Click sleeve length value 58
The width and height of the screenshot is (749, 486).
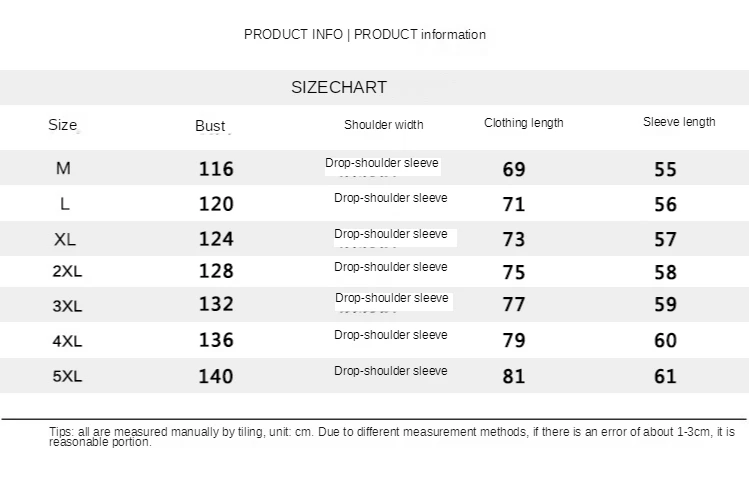(x=665, y=272)
